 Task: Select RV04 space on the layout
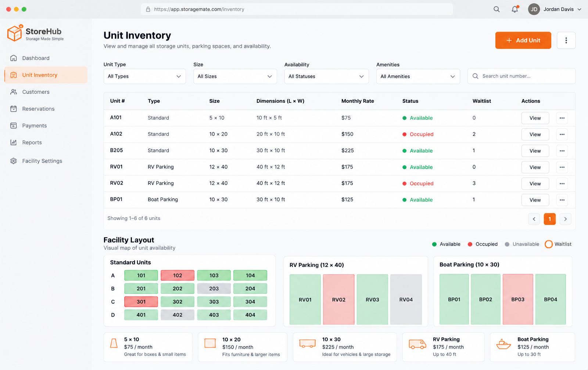click(406, 300)
